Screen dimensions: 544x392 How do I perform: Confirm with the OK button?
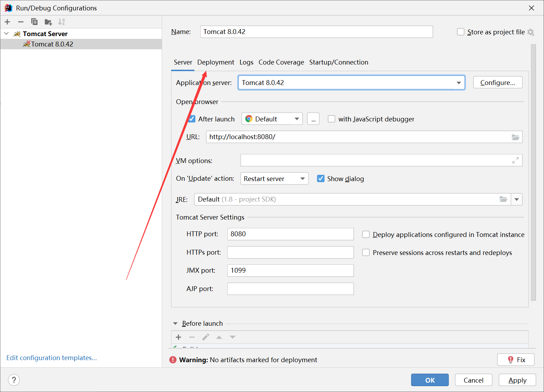[430, 380]
